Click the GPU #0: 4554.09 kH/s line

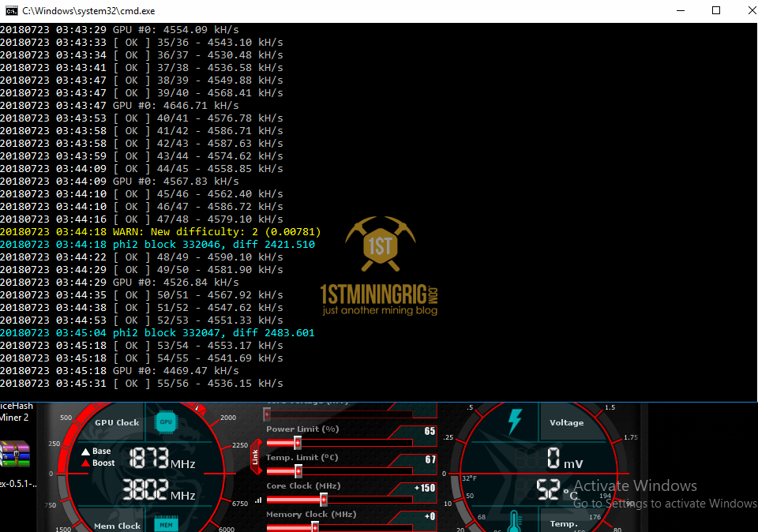(x=119, y=29)
